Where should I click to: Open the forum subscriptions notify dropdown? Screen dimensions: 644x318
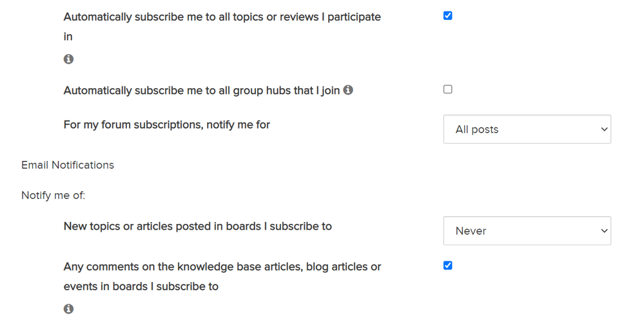[527, 129]
